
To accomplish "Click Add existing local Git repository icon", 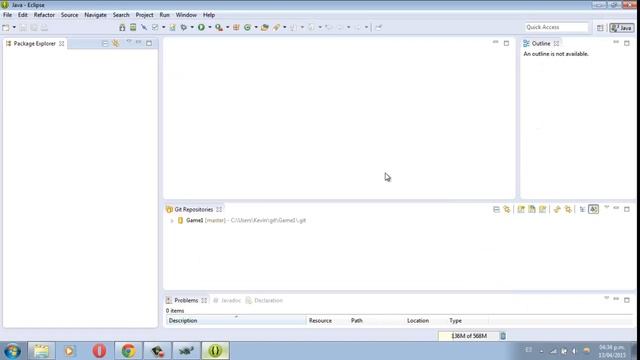I will point(521,209).
